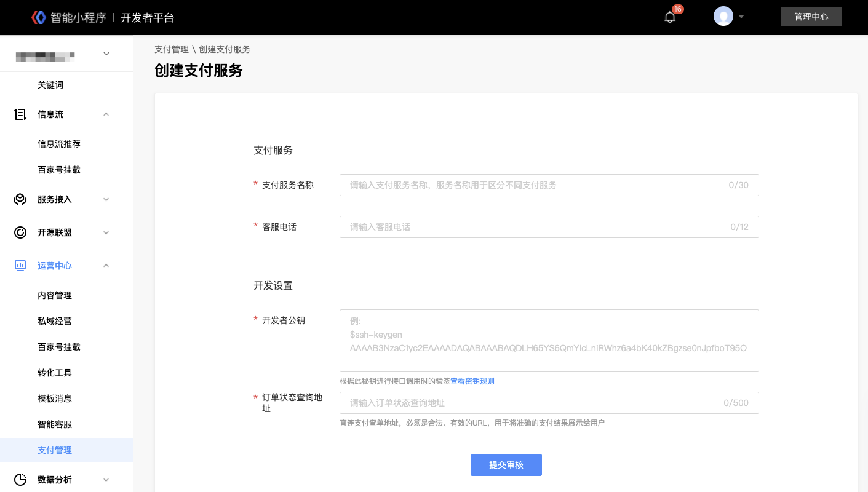Click the Smart Mini Program logo

(39, 17)
